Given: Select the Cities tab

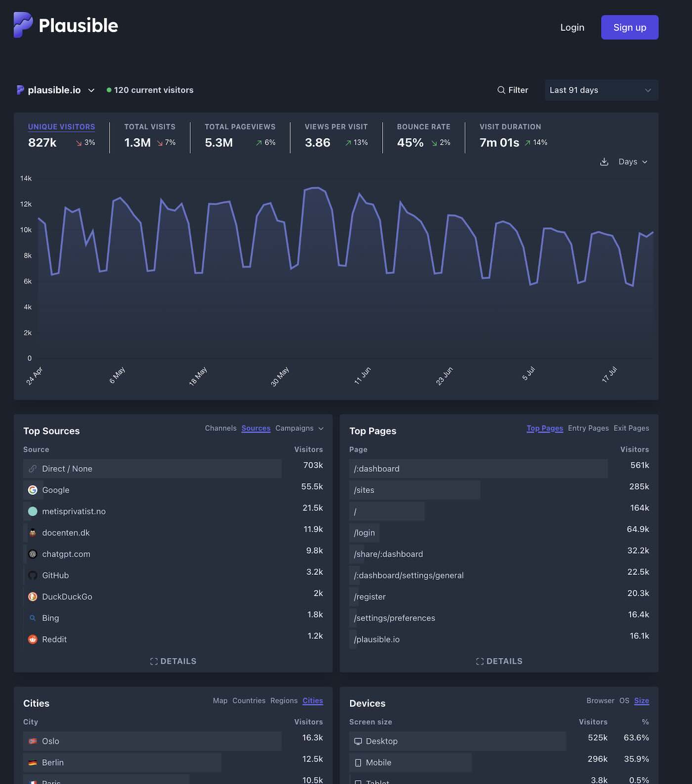Looking at the screenshot, I should pyautogui.click(x=312, y=701).
